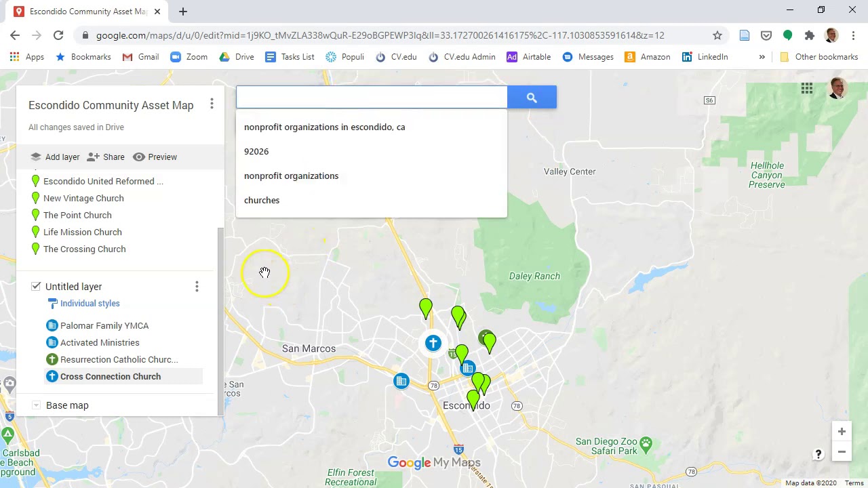Open the Amazon bookmark

(x=648, y=57)
